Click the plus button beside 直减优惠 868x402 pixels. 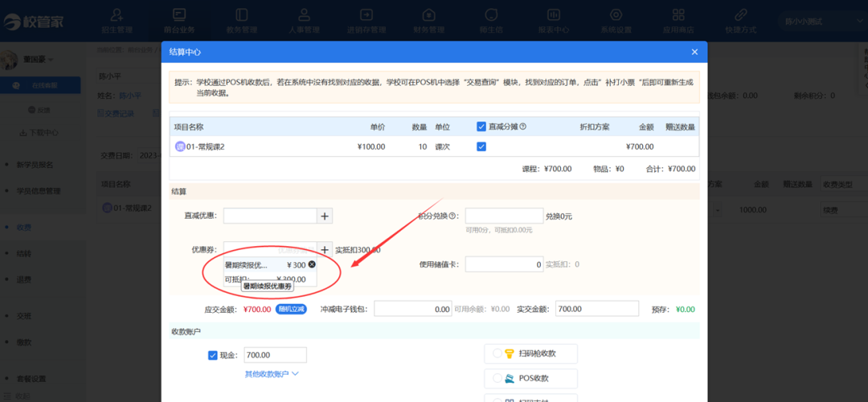(325, 215)
